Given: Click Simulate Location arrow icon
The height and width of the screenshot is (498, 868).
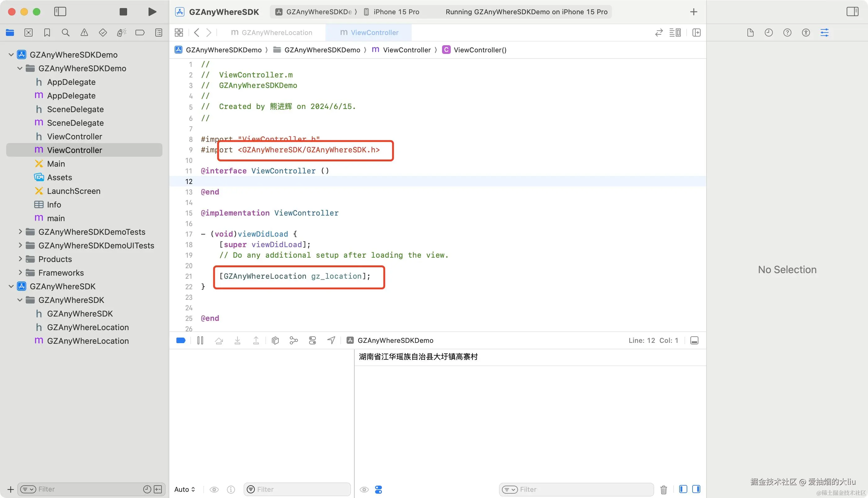Looking at the screenshot, I should click(331, 340).
